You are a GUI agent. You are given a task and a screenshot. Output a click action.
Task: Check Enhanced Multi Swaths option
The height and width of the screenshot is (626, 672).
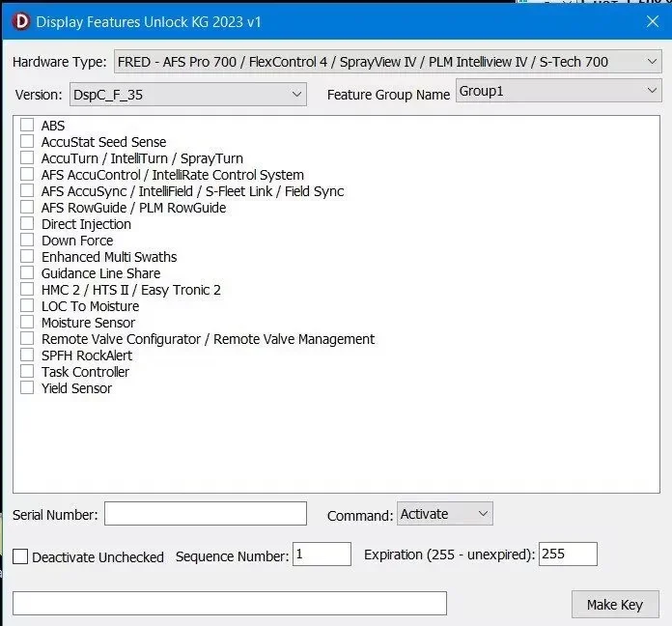click(27, 256)
